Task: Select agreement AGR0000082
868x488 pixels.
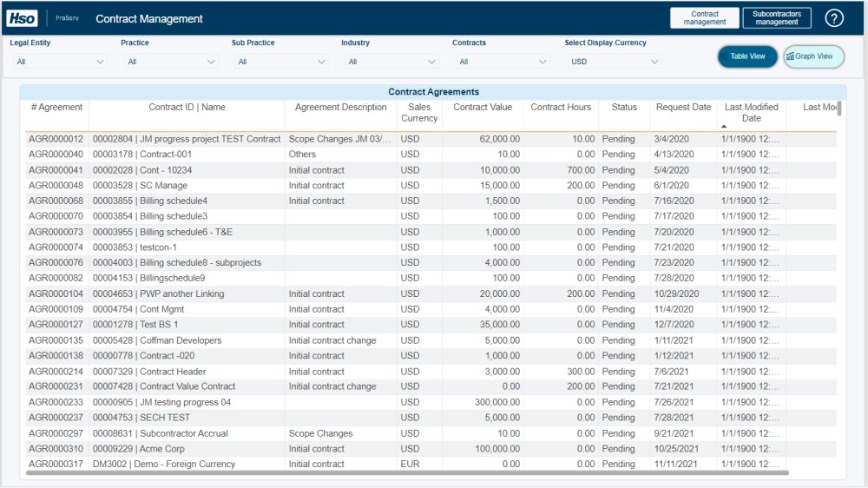Action: point(56,278)
